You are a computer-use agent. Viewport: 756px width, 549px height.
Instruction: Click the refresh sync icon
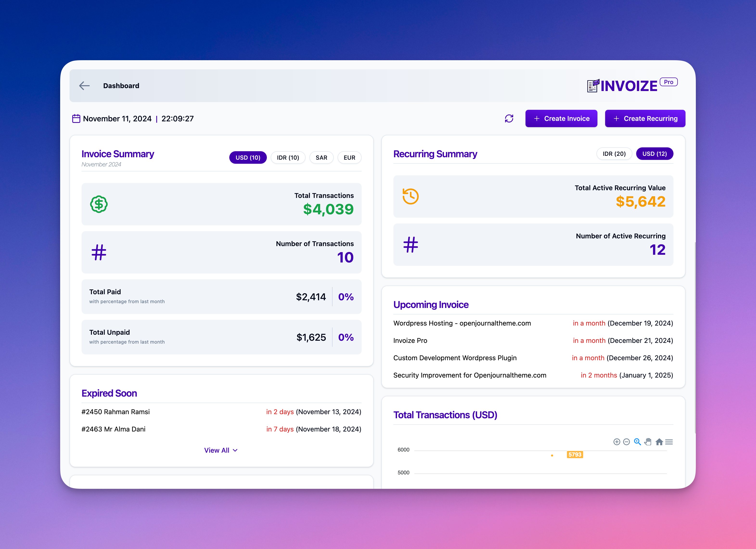pos(509,118)
